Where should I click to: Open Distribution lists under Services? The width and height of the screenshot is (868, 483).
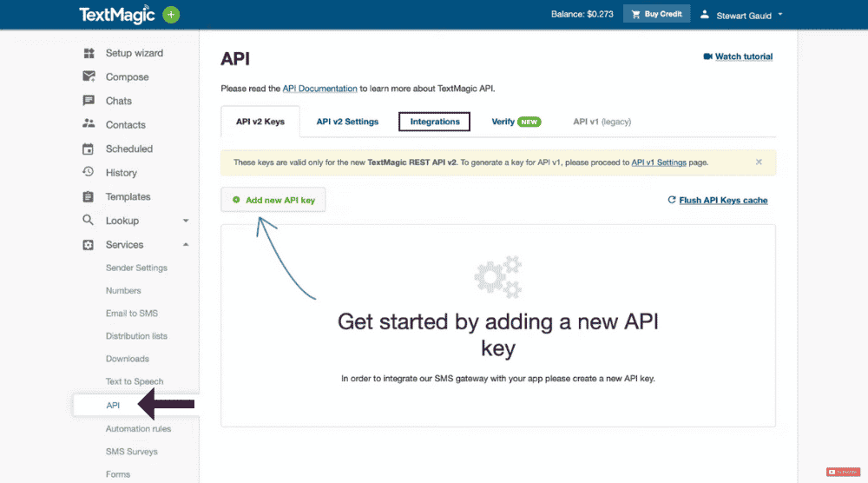pos(136,335)
